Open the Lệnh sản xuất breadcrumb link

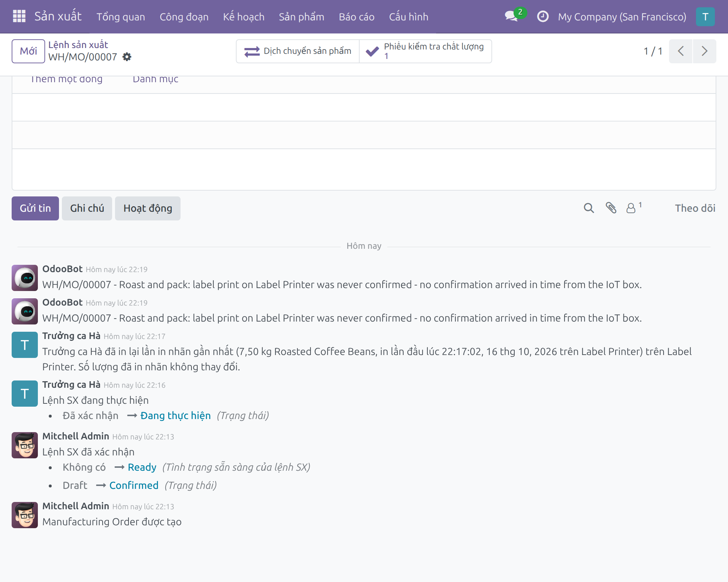(78, 45)
